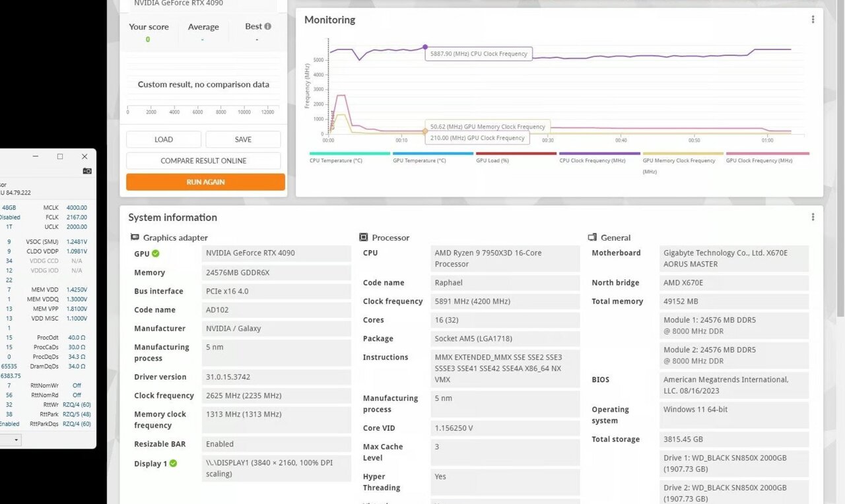This screenshot has width=845, height=504.
Task: Maximize the left timing utility window
Action: point(60,156)
